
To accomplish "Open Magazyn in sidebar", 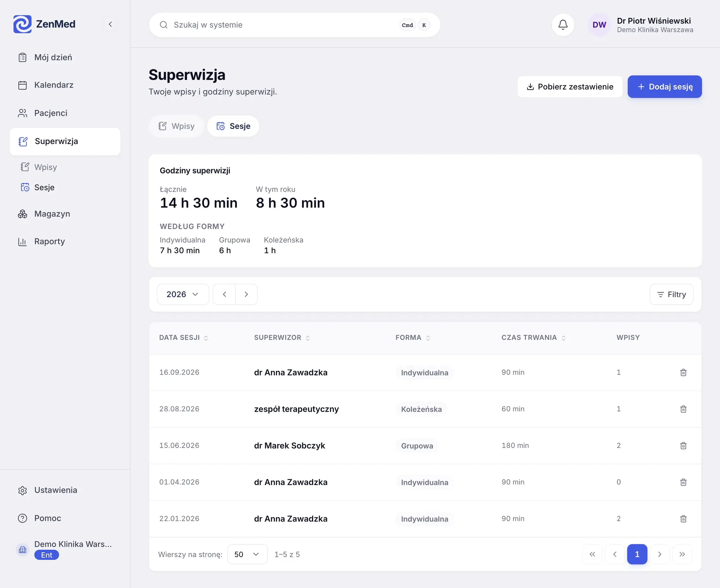I will point(65,214).
